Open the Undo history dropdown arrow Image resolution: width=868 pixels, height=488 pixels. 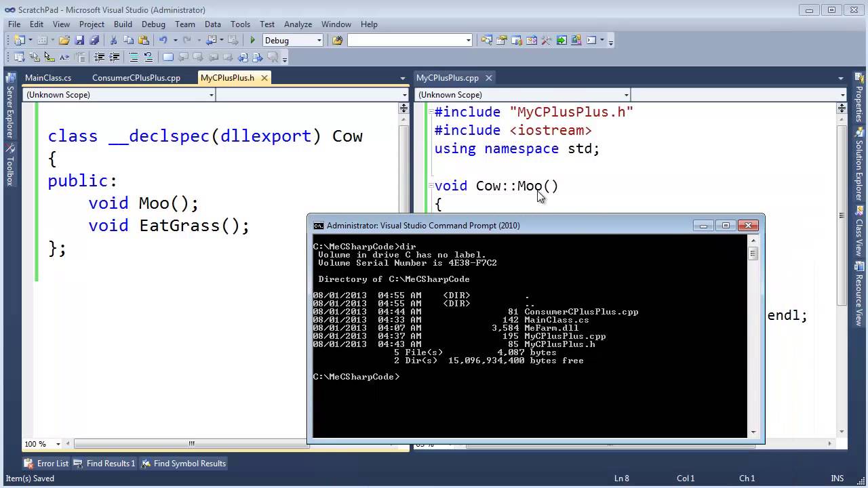click(x=175, y=41)
